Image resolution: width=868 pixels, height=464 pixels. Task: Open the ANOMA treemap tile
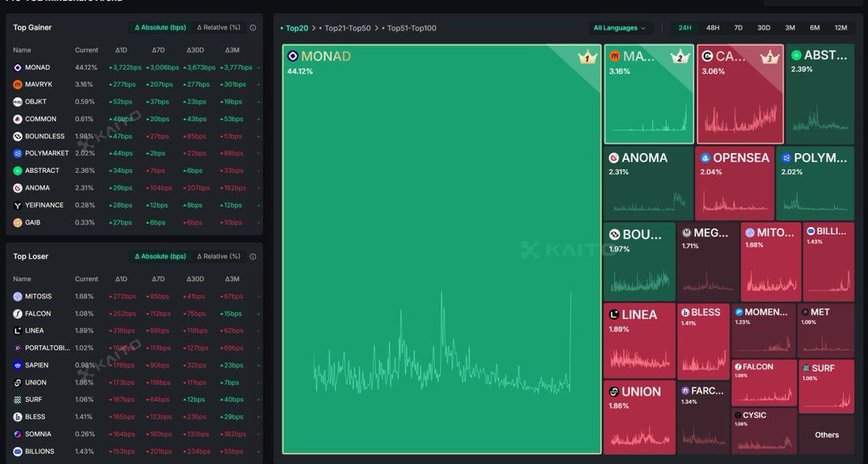coord(648,184)
